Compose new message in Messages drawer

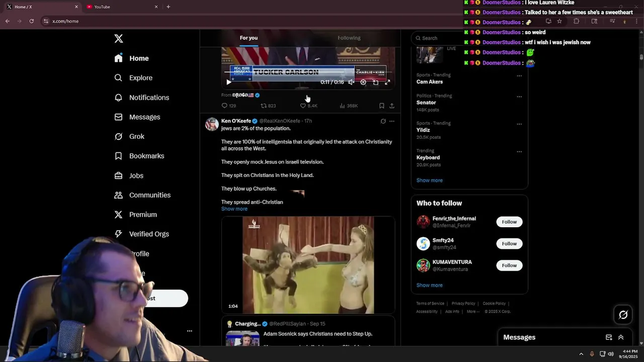[609, 337]
